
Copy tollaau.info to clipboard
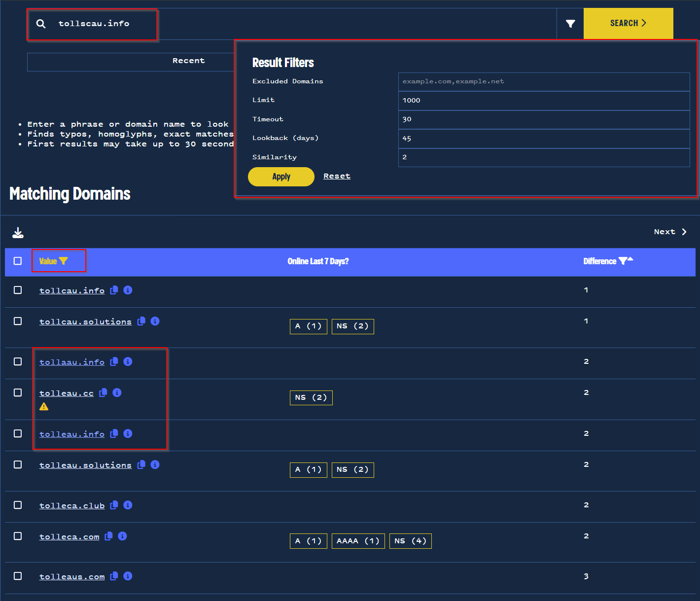pyautogui.click(x=114, y=362)
